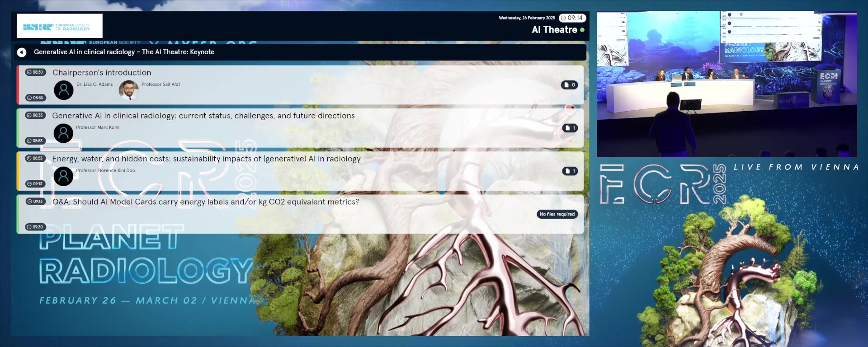
Task: Select Professor Marc Kohli's avatar
Action: (63, 133)
